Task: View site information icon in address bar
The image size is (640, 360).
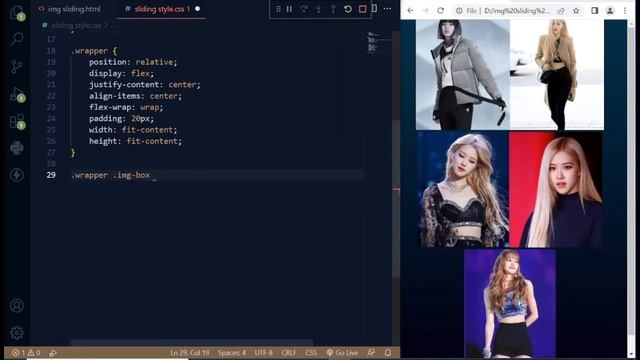Action: point(459,11)
